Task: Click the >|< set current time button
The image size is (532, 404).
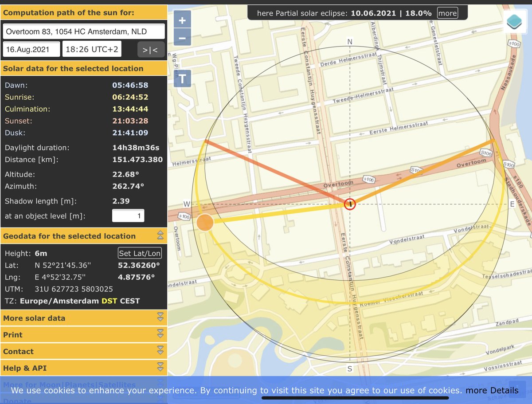Action: click(151, 49)
